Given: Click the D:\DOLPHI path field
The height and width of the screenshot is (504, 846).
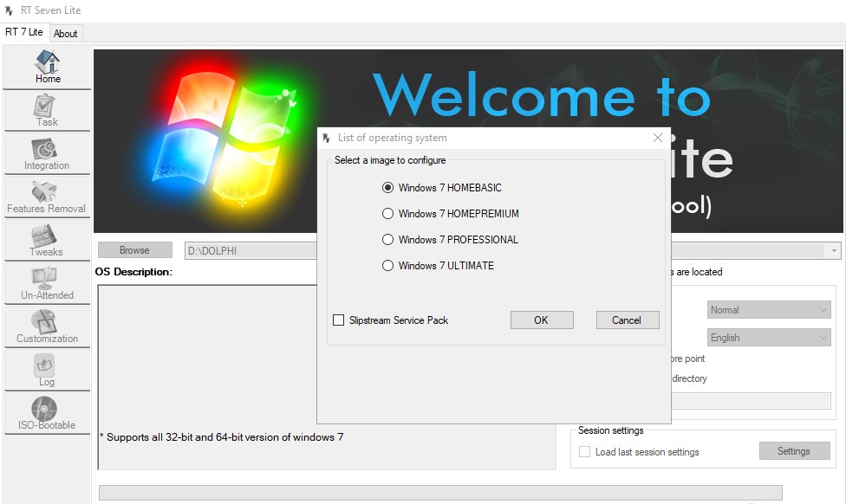Looking at the screenshot, I should tap(251, 250).
